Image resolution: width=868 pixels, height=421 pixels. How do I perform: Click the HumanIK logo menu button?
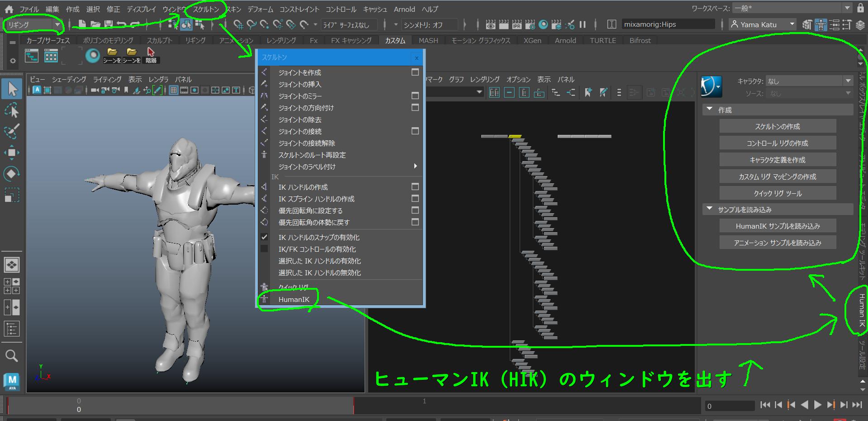coord(711,86)
